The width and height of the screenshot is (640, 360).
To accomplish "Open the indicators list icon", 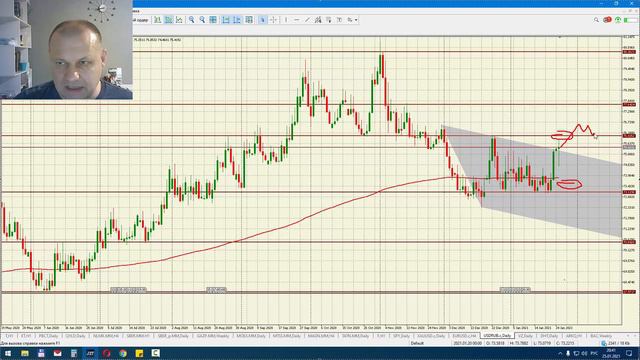I will click(249, 20).
